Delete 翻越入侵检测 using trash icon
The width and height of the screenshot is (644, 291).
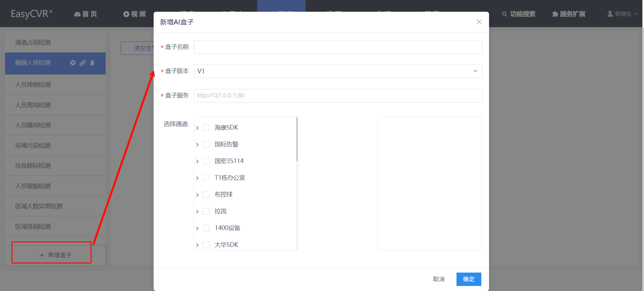point(92,63)
